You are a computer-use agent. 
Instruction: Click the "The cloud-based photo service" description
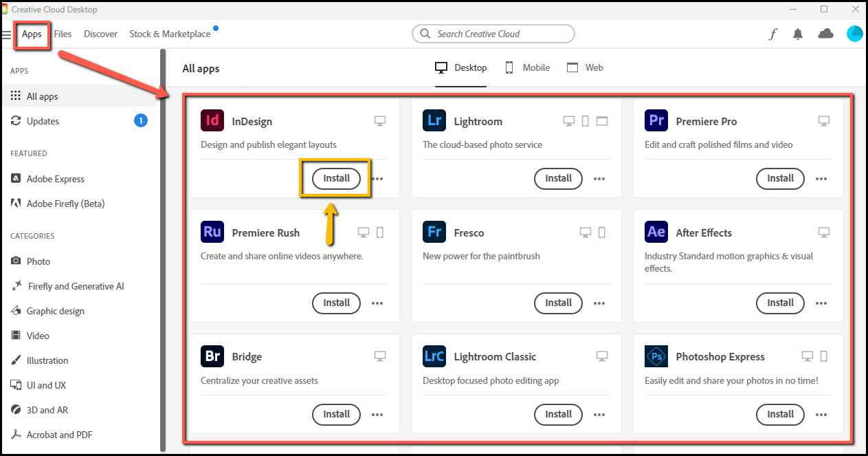[482, 145]
